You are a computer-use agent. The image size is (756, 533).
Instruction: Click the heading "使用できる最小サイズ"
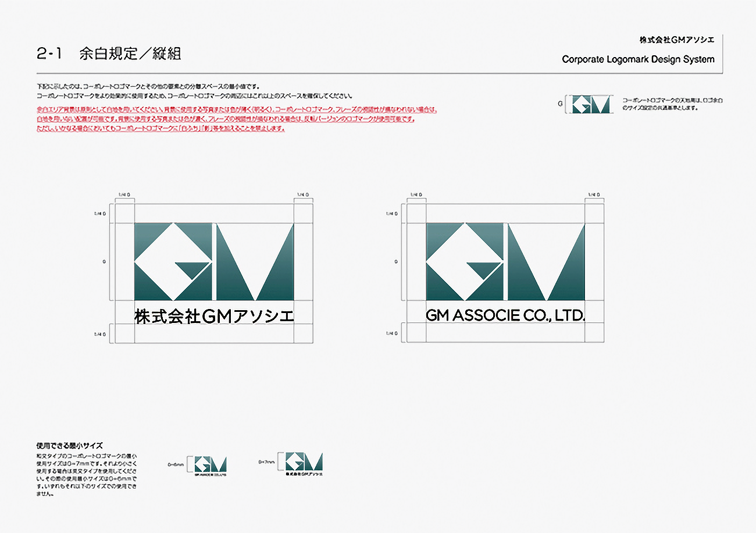(x=69, y=446)
